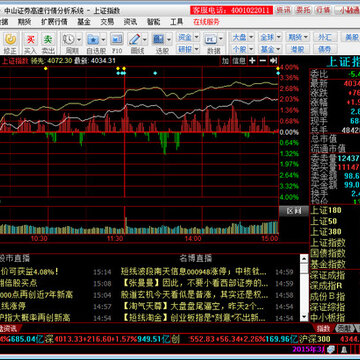The image size is (360, 360).
Task: Expand the 选股 dropdown arrow
Action: click(x=168, y=40)
